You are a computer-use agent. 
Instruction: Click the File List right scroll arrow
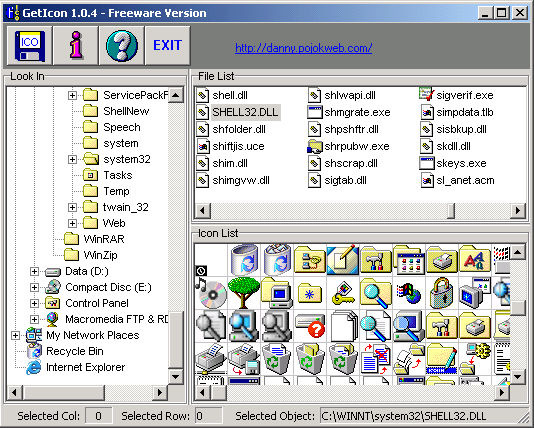click(x=518, y=210)
